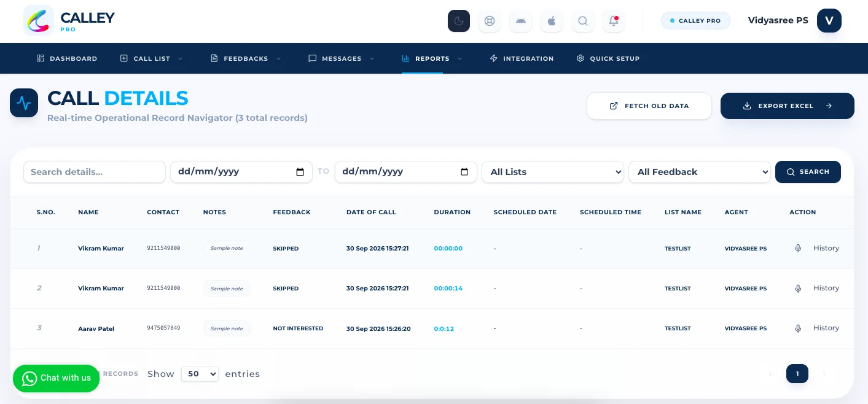Click Sample note in row 2
This screenshot has height=404, width=868.
(x=227, y=289)
